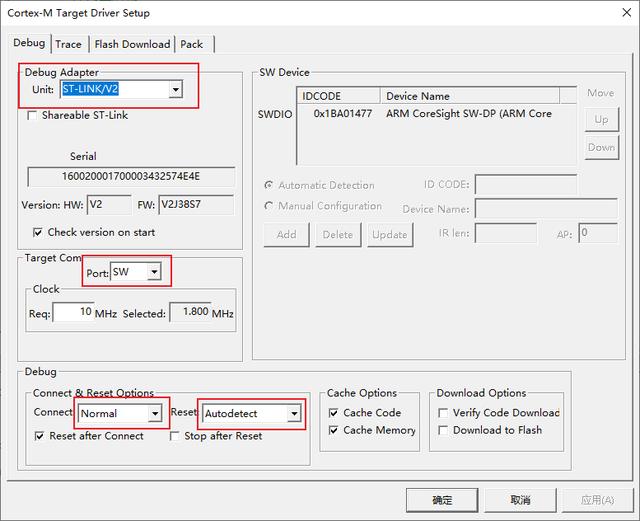Select Automatic Detection radio button

(268, 185)
